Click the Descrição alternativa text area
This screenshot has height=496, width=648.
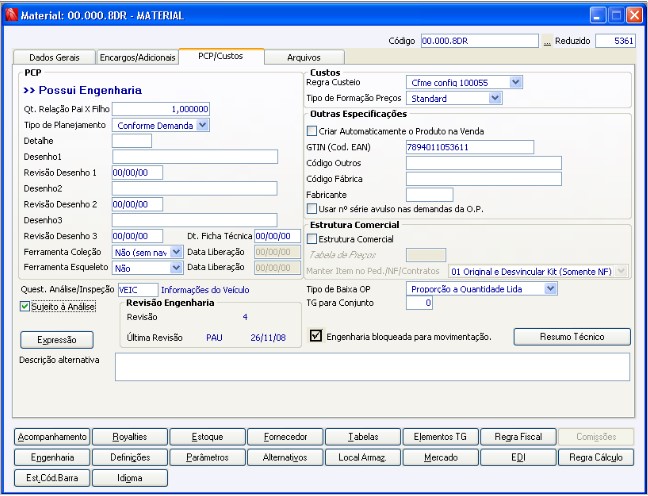tap(372, 367)
